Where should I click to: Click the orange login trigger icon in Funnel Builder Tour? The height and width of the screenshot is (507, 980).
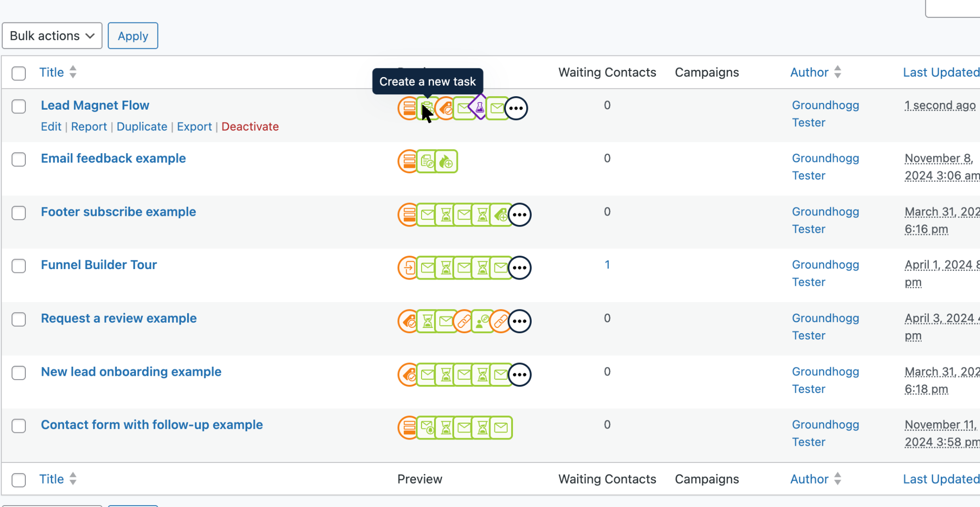[x=409, y=268]
